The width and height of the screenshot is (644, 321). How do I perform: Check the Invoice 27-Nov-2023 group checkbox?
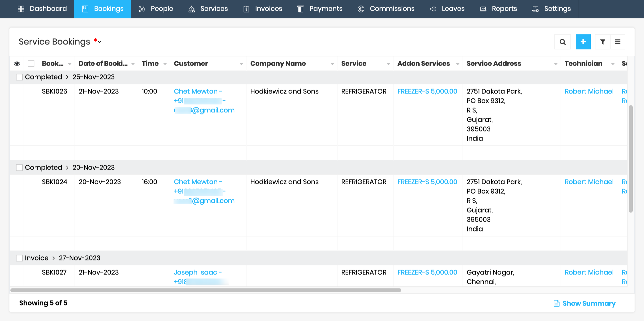19,258
